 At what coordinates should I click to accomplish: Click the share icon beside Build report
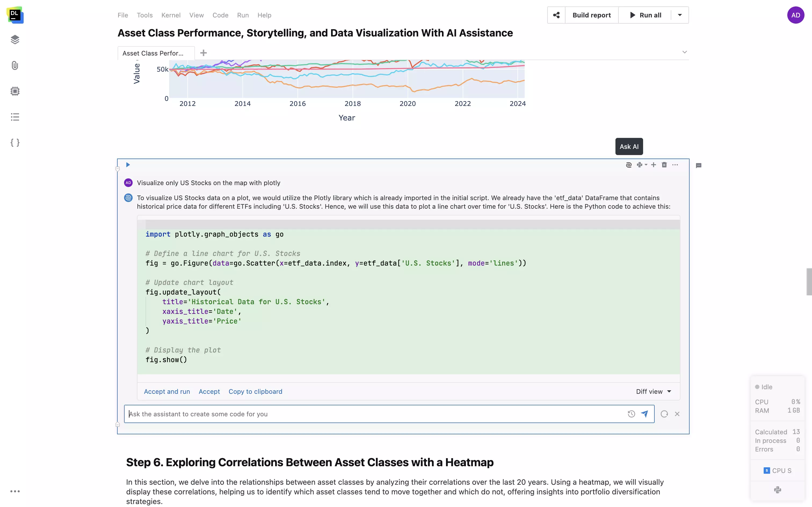click(x=556, y=15)
